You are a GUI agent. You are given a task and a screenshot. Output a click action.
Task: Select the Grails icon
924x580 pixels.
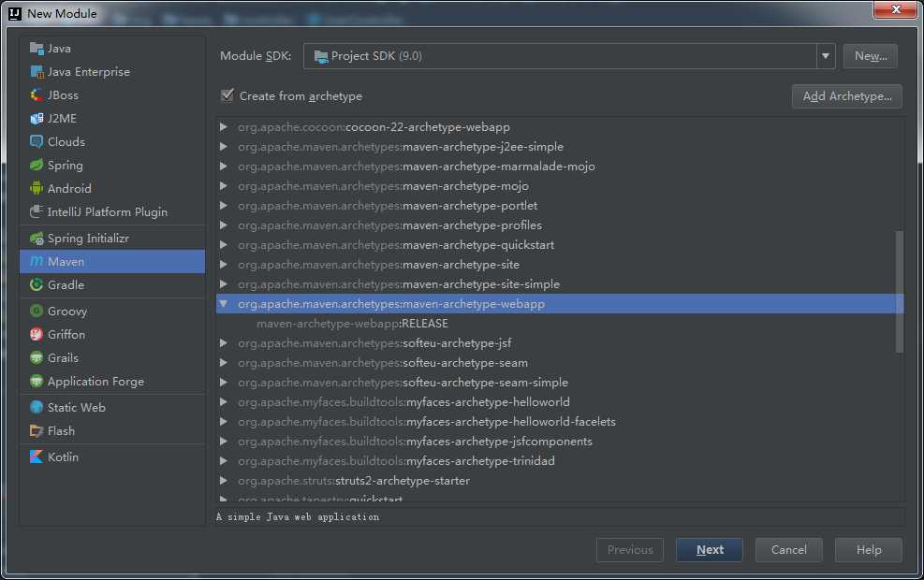[37, 358]
